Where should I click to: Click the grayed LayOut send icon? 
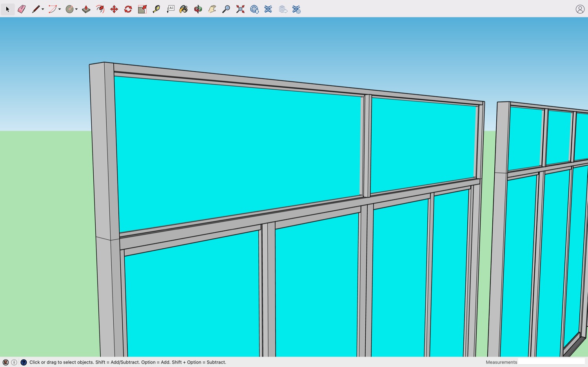point(283,9)
